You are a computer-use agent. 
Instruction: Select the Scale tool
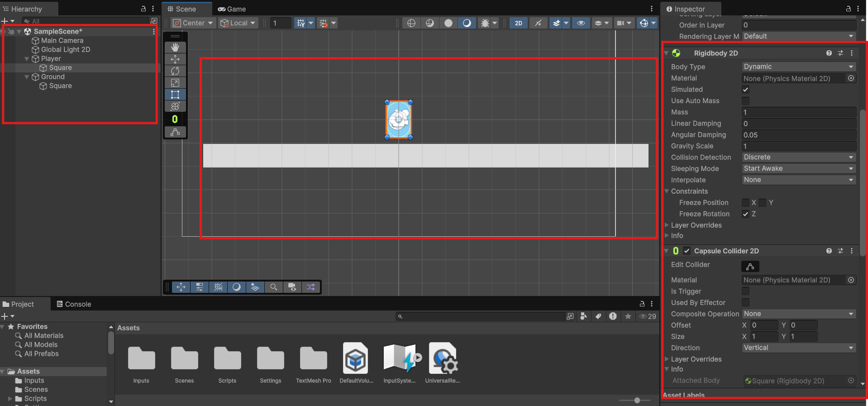[175, 83]
